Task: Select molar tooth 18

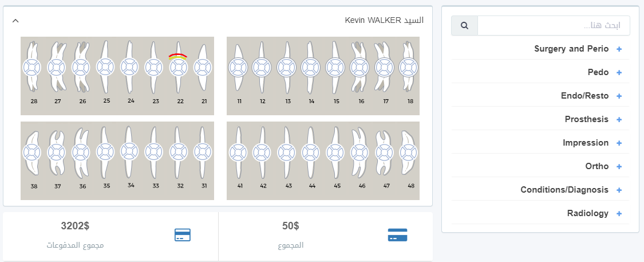Action: tap(408, 68)
